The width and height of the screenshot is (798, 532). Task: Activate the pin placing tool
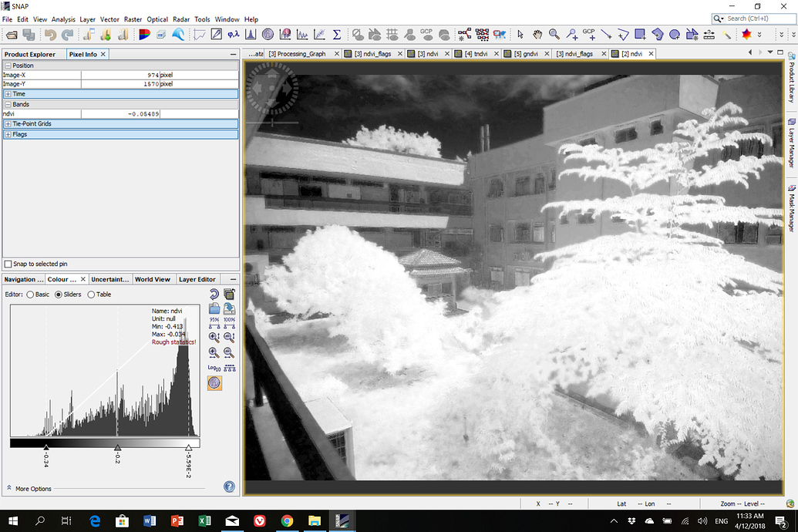[571, 34]
